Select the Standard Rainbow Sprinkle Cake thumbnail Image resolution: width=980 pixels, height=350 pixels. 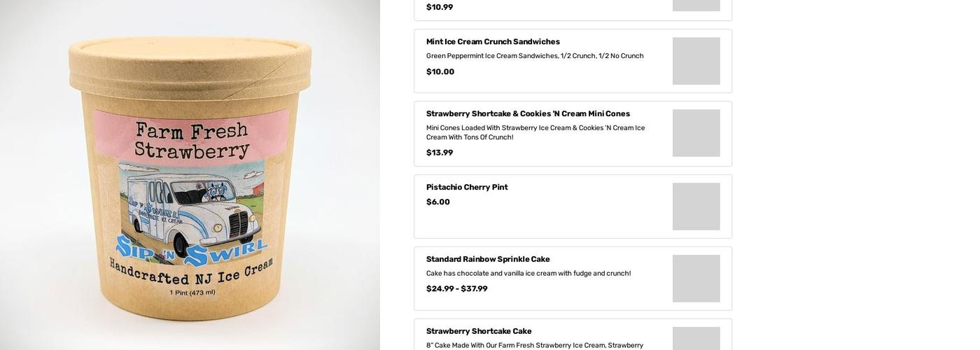point(696,279)
